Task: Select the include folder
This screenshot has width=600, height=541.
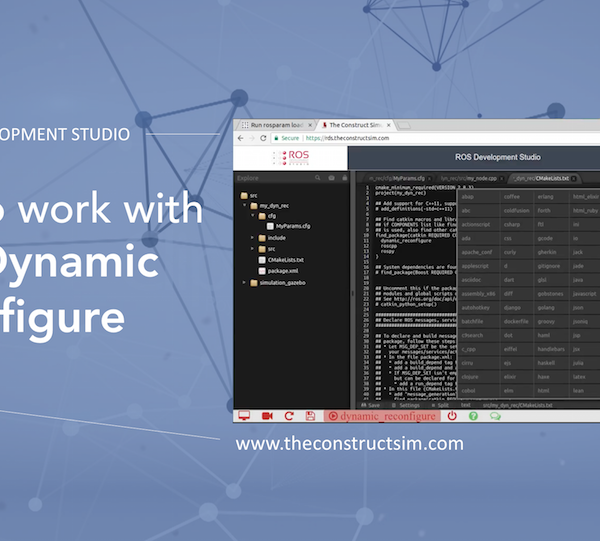Action: pyautogui.click(x=272, y=238)
